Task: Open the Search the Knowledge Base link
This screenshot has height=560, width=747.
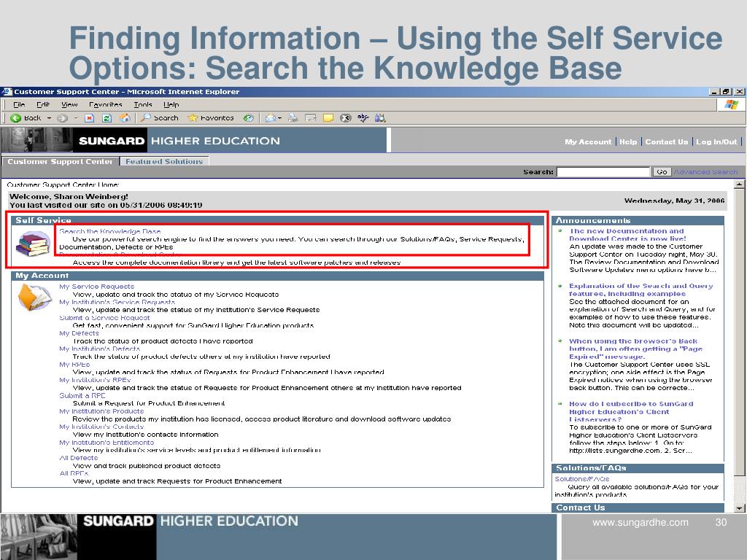Action: coord(110,231)
